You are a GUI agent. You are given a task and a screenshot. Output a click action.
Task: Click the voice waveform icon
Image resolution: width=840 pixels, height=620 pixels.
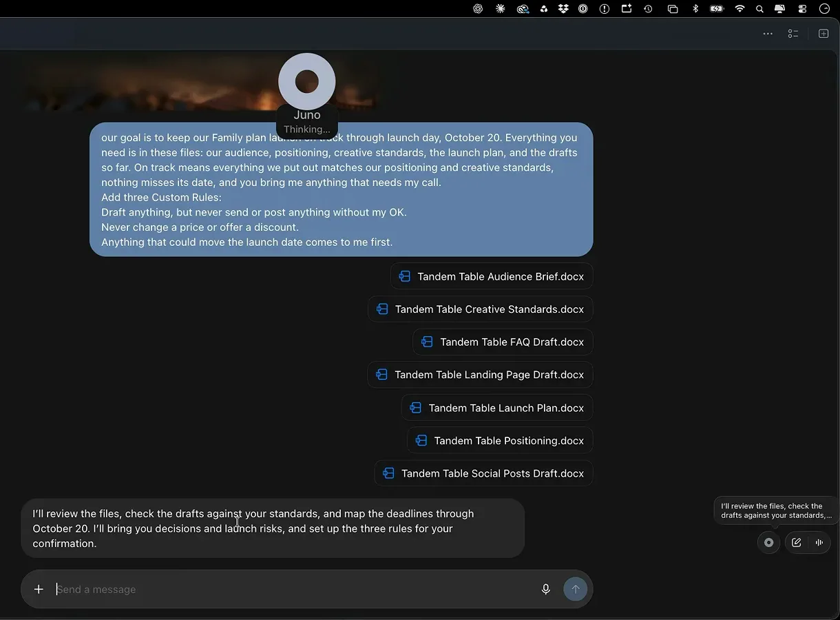point(819,542)
